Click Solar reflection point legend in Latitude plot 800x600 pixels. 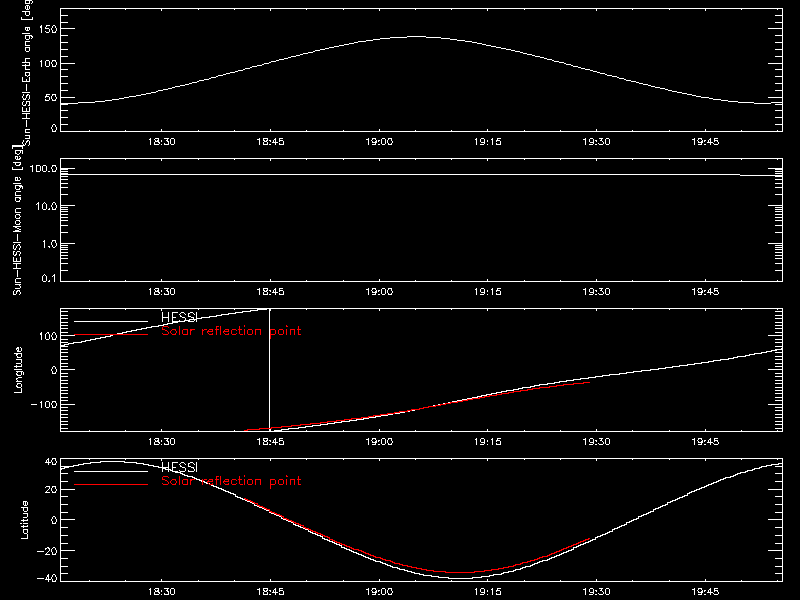[x=231, y=481]
